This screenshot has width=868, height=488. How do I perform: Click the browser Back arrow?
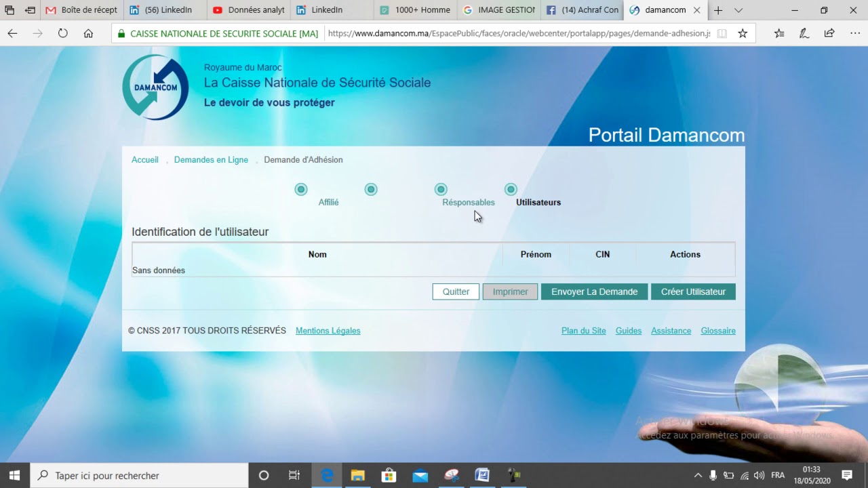[x=12, y=33]
